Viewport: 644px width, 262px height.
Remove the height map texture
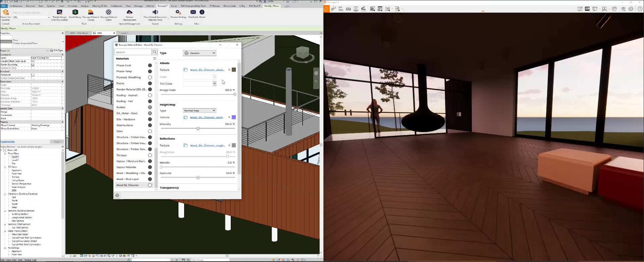pos(229,117)
